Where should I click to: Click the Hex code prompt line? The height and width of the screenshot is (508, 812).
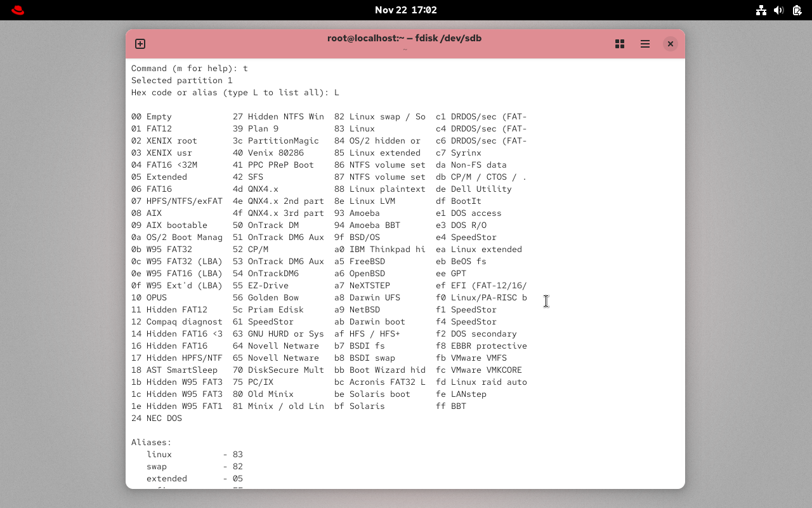[234, 92]
